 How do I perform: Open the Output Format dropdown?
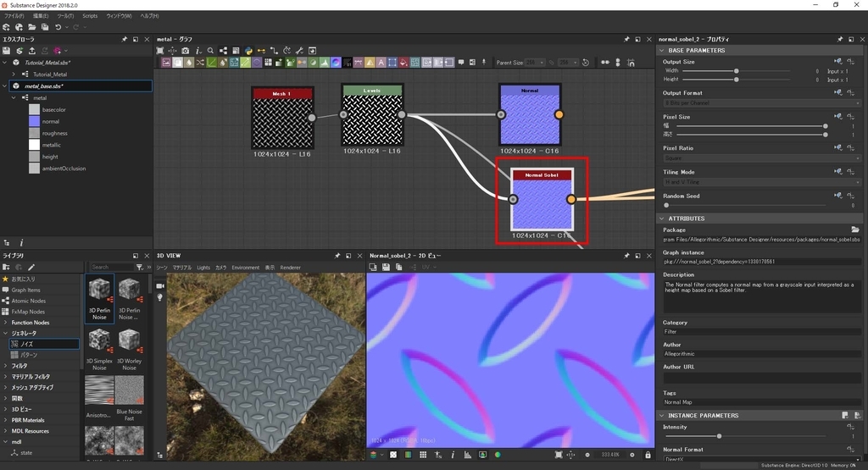[x=762, y=102]
